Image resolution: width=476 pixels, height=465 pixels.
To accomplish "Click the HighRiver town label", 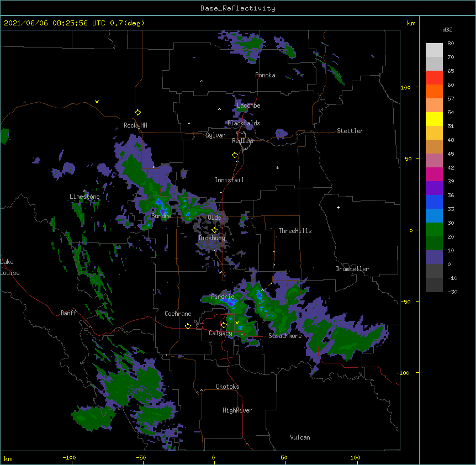I will pyautogui.click(x=237, y=410).
